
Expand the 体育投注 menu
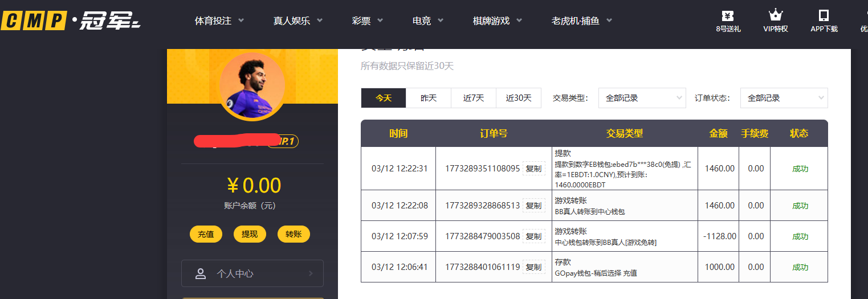[x=219, y=21]
